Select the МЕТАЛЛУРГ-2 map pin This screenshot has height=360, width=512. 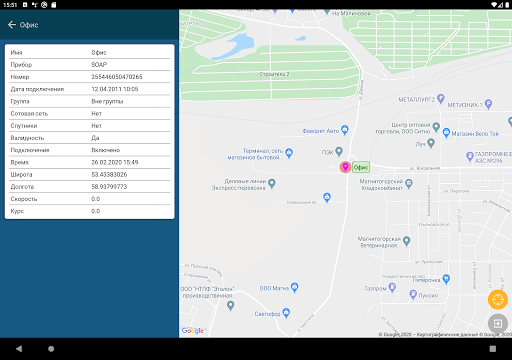point(441,99)
